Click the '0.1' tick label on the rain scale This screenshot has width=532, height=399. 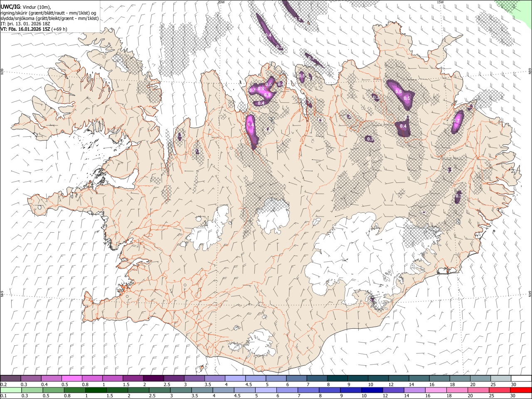point(4,396)
